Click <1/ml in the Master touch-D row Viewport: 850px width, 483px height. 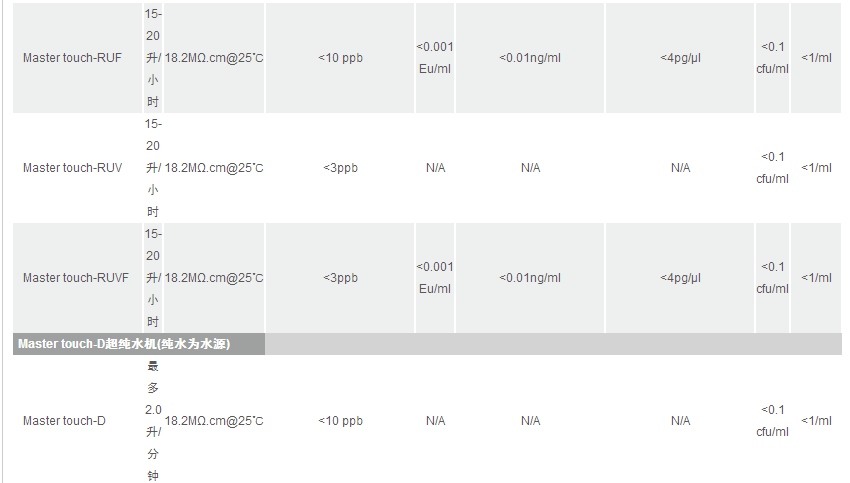click(x=816, y=421)
